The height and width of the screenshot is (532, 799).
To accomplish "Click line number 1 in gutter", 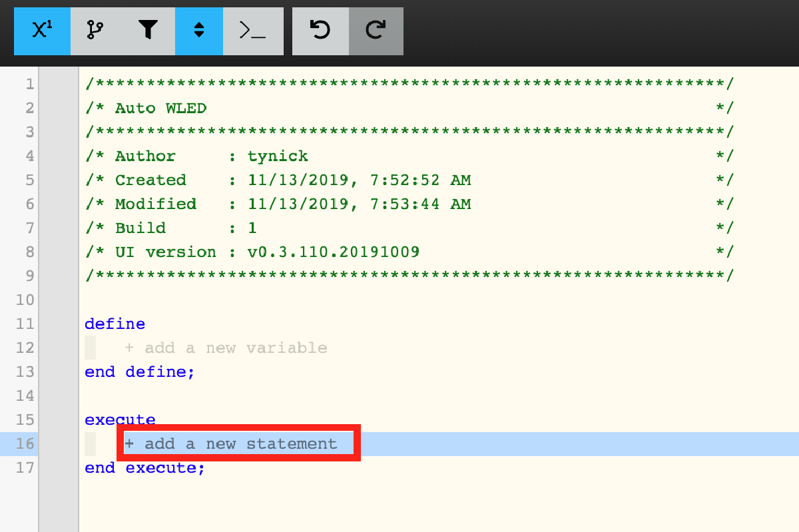I will [29, 84].
